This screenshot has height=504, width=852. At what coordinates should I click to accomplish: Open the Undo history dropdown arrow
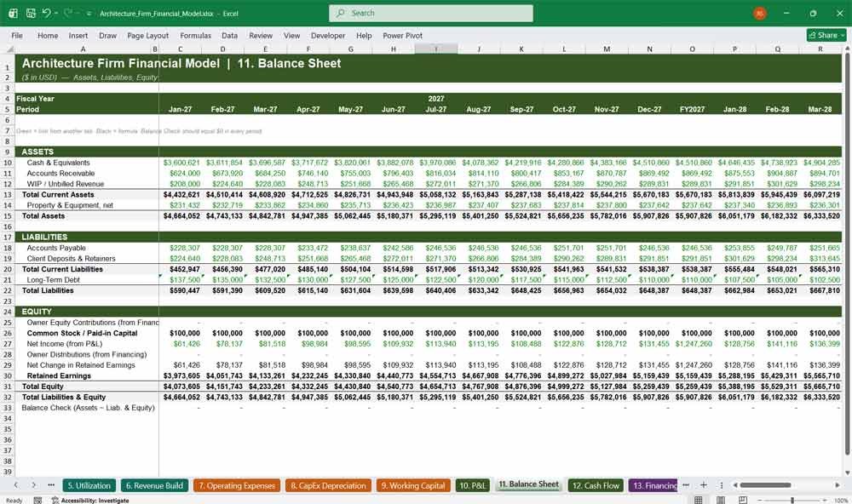pyautogui.click(x=56, y=14)
